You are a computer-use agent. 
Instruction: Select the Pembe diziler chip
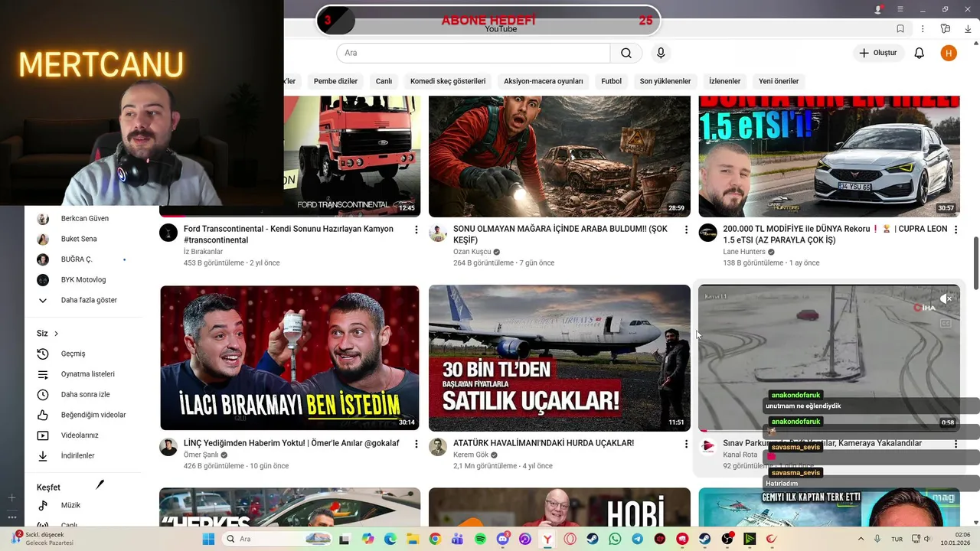[x=335, y=81]
